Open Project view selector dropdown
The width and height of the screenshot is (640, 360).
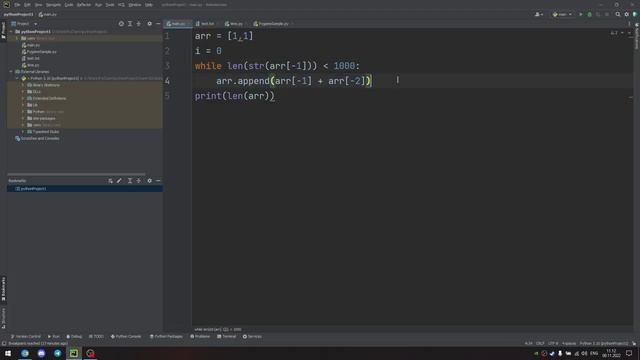24,24
